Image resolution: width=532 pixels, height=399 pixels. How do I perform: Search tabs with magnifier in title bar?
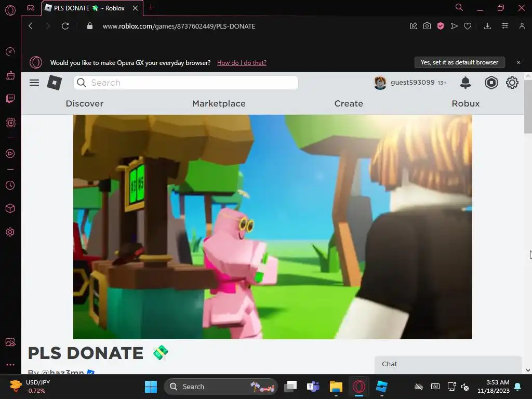pos(459,7)
